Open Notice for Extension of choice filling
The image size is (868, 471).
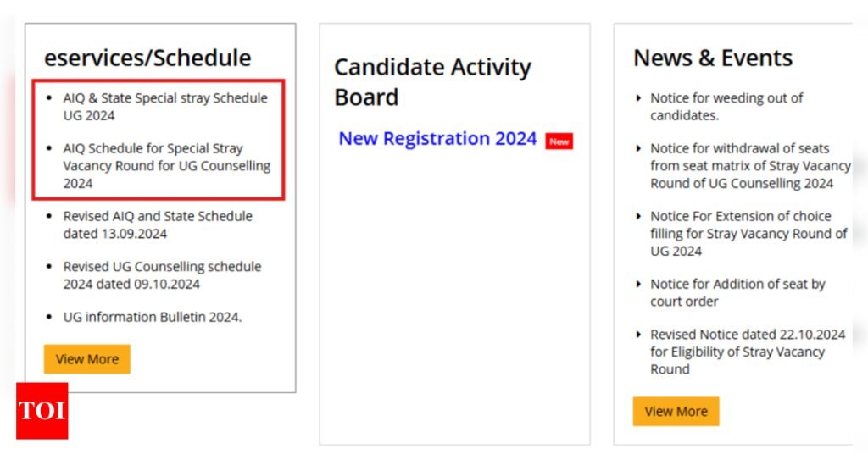tap(748, 234)
